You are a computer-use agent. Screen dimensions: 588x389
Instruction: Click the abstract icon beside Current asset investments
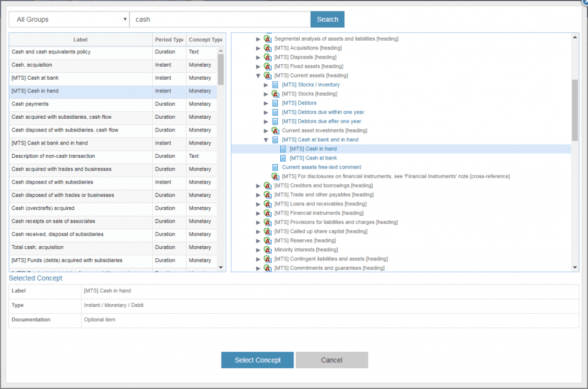[x=274, y=131]
